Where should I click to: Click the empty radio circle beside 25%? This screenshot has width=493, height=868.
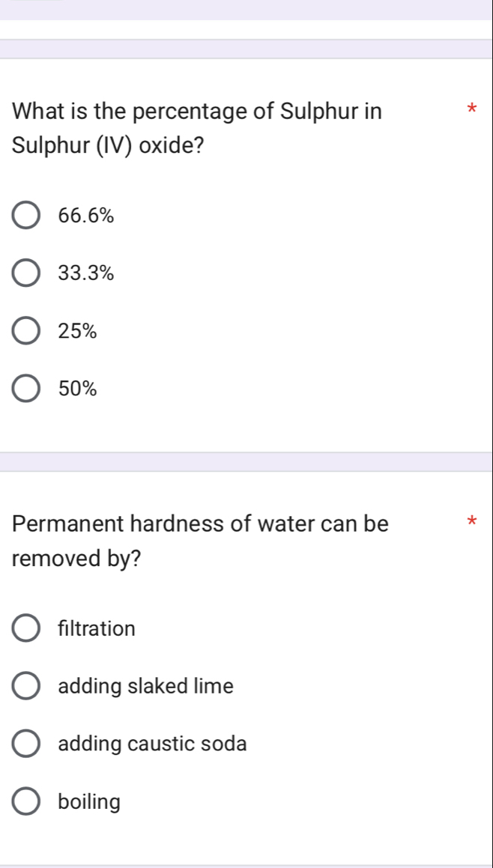(x=26, y=330)
